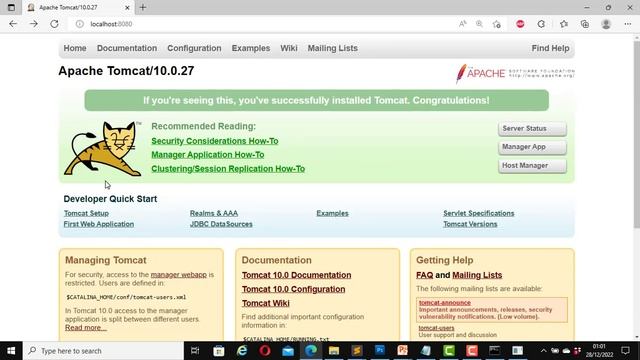640x360 pixels.
Task: Open the green Camtasia taskbar icon
Action: (x=449, y=351)
